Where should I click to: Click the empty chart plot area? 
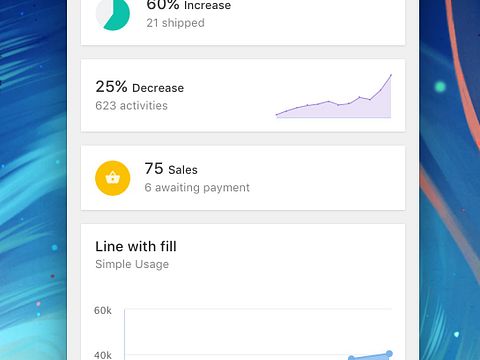258,332
